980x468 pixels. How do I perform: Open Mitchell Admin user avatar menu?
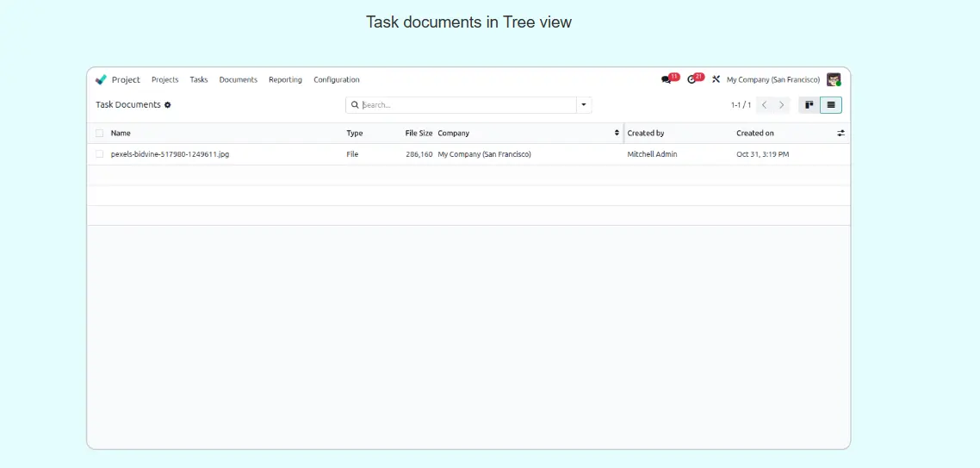[833, 79]
